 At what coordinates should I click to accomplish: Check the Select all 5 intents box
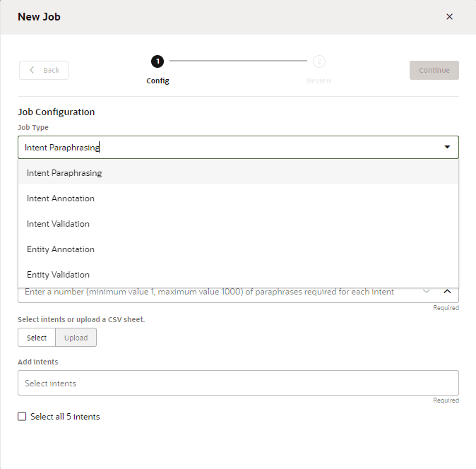pyautogui.click(x=22, y=417)
